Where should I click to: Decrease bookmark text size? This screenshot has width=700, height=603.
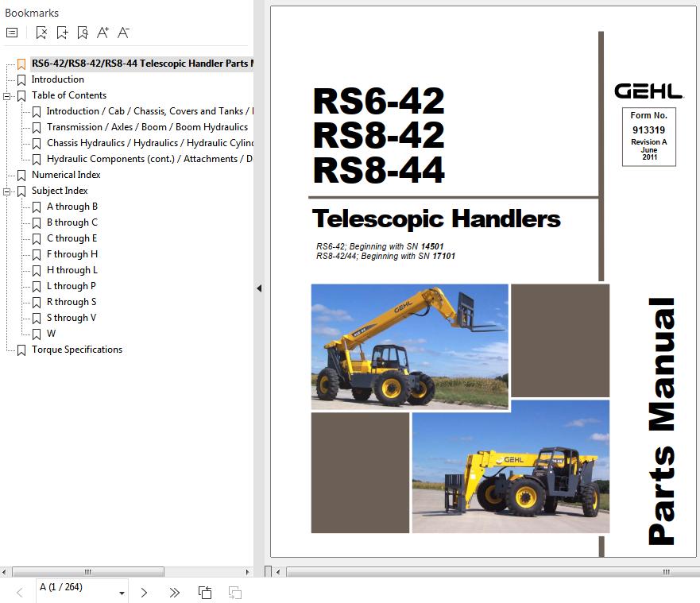pyautogui.click(x=123, y=33)
